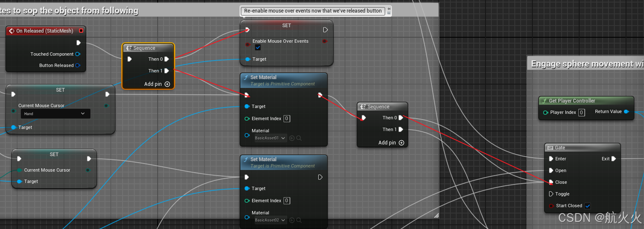
Task: Toggle the Start Closed checkbox on Gate
Action: point(588,206)
